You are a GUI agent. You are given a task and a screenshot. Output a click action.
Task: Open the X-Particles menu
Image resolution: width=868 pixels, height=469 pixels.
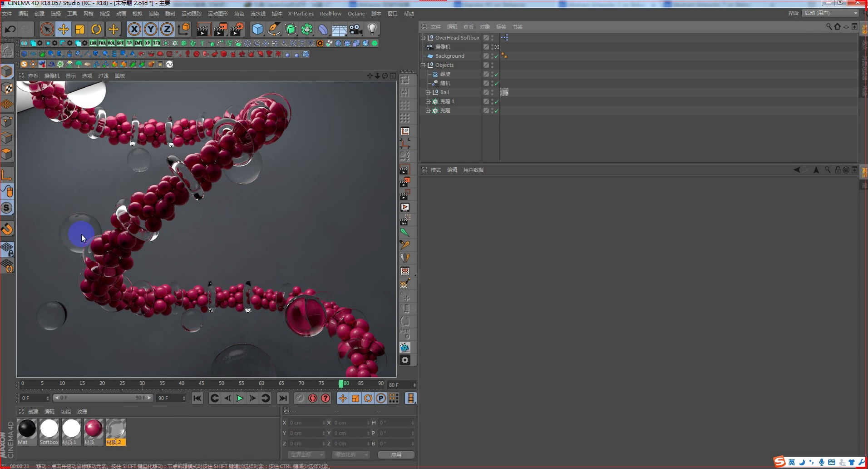click(x=301, y=14)
